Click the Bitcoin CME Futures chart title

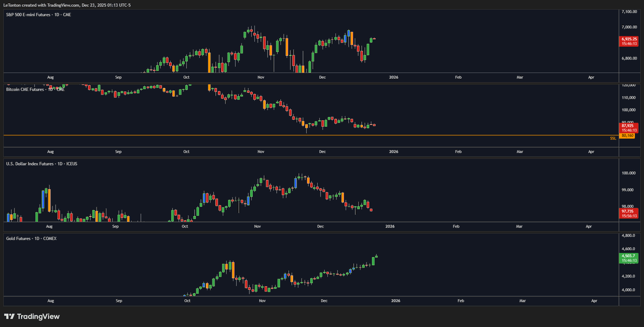(35, 89)
